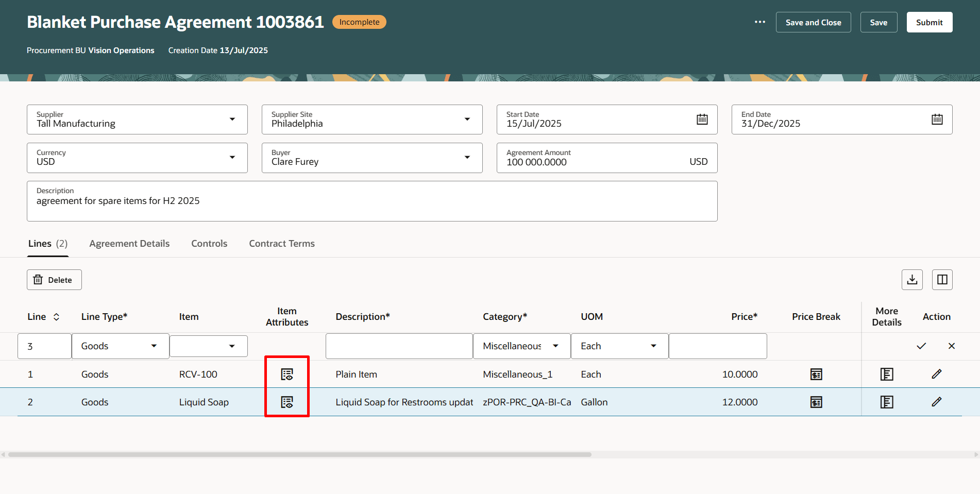Download the lines table via export icon
This screenshot has height=494, width=980.
912,280
